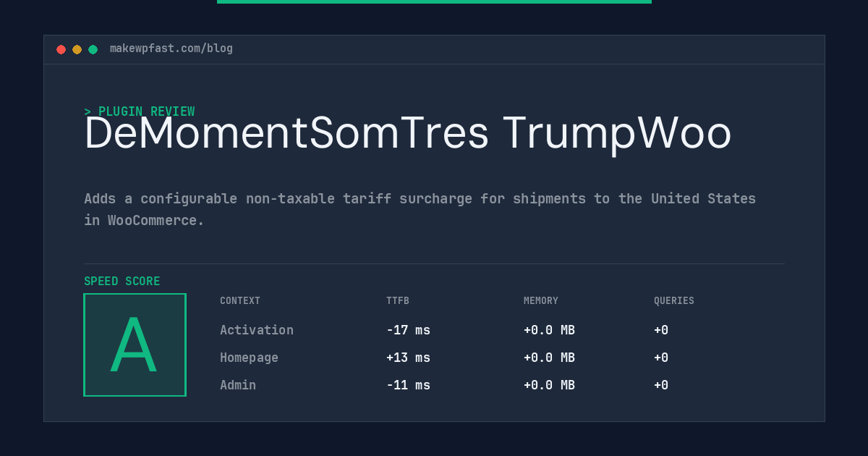Click the makewpfast.com/blog address text
Image resolution: width=868 pixels, height=456 pixels.
click(x=171, y=48)
